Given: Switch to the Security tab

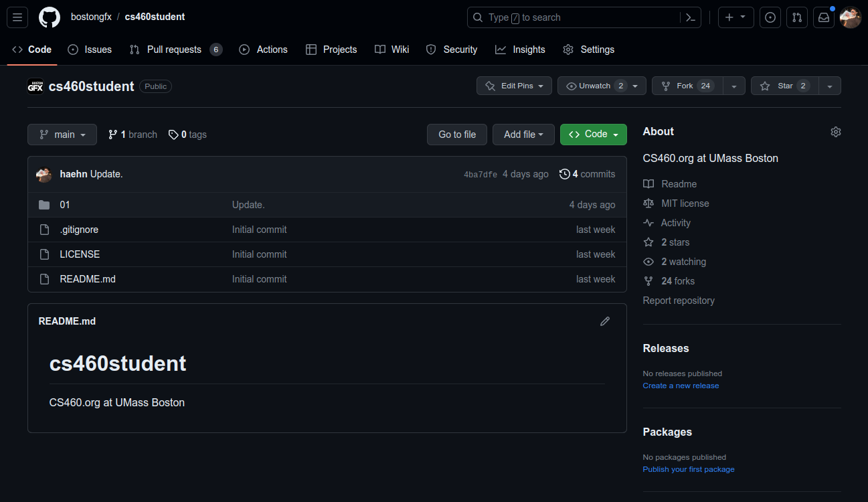Looking at the screenshot, I should [452, 50].
